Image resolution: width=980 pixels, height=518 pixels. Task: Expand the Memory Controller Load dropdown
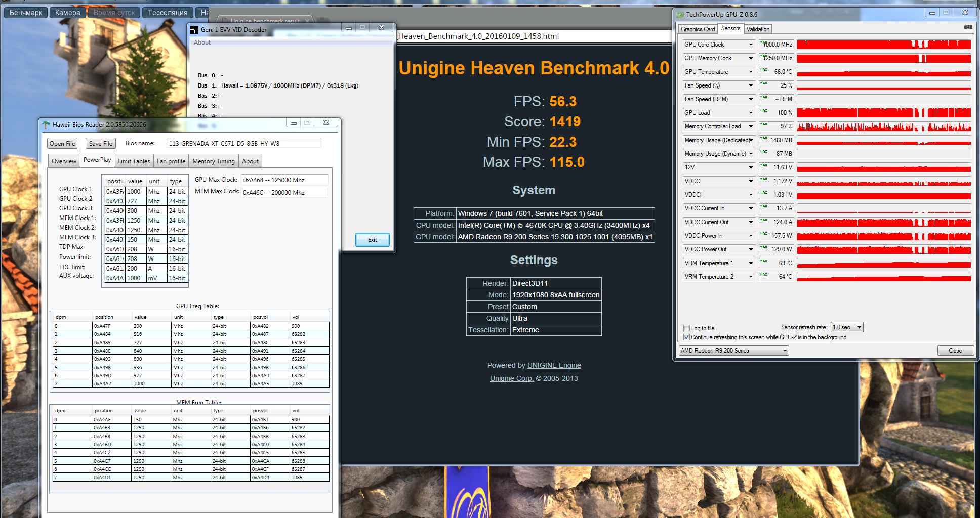(751, 126)
